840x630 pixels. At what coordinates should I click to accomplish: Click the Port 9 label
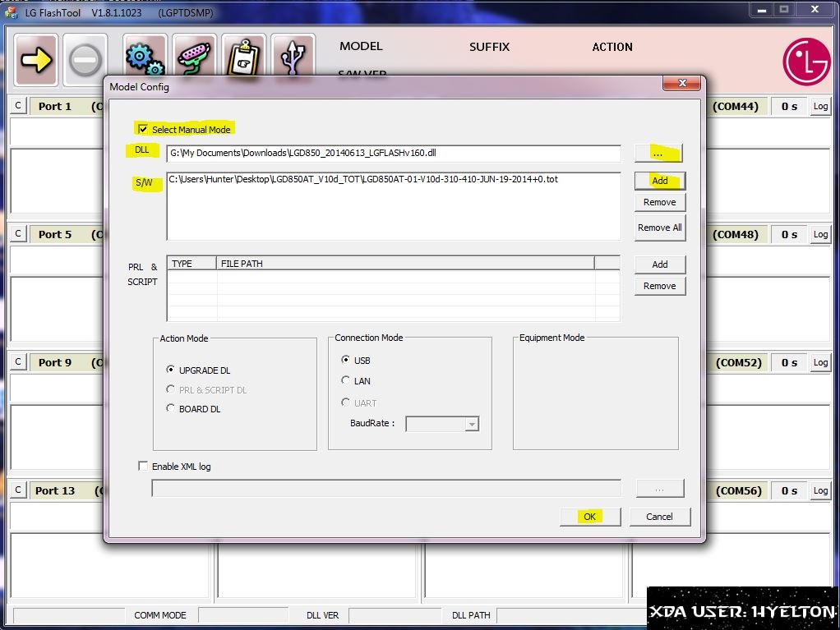click(x=54, y=362)
